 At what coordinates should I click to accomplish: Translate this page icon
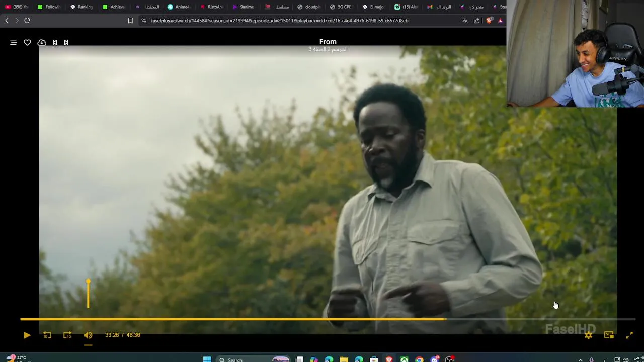tap(465, 21)
